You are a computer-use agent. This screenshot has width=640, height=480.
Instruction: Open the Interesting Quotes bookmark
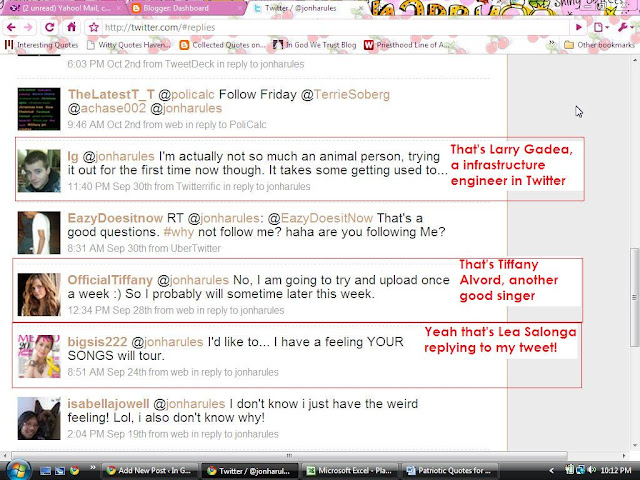(x=41, y=45)
